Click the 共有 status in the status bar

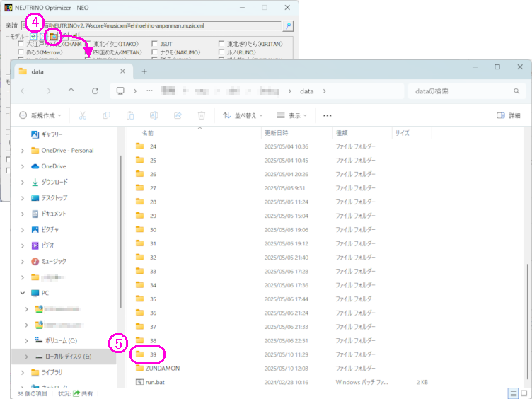(x=83, y=393)
